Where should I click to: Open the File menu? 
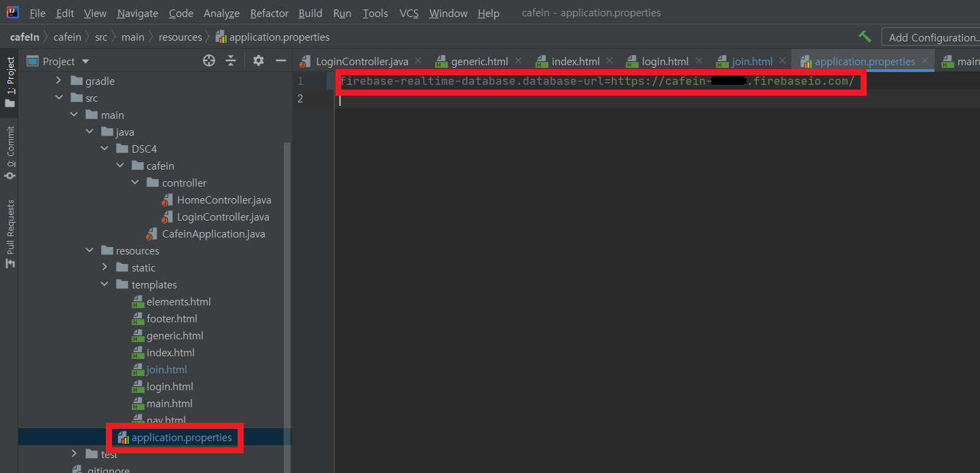[38, 13]
